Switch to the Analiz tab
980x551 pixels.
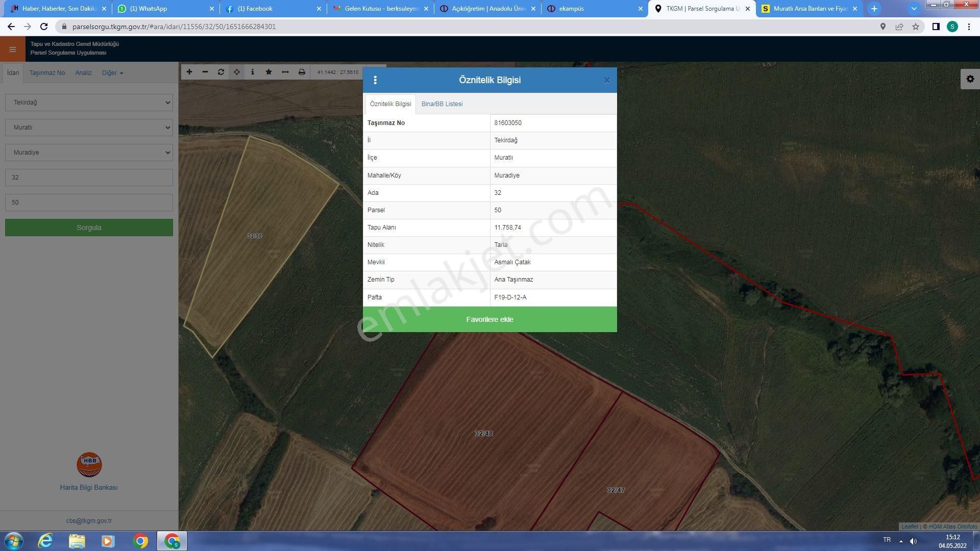pyautogui.click(x=83, y=73)
